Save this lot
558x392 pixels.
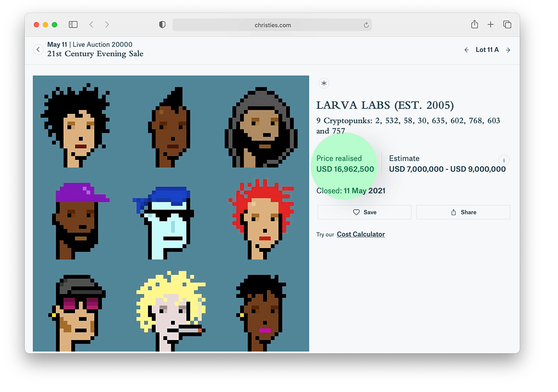(x=365, y=212)
